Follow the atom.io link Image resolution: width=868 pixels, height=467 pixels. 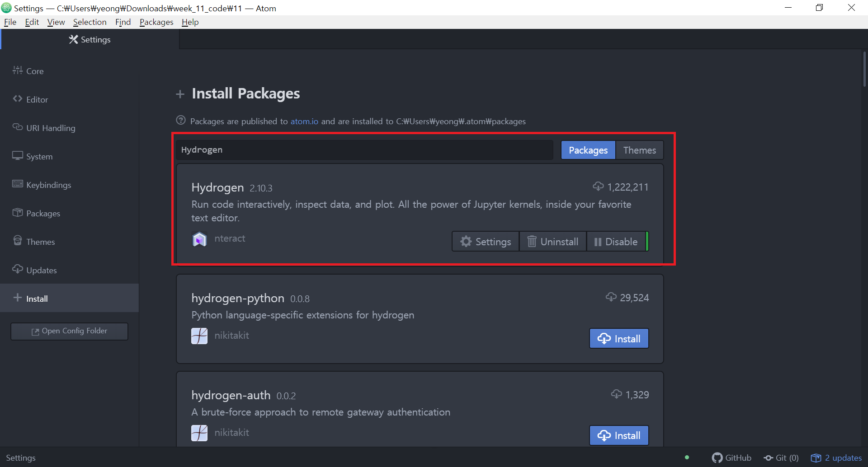(x=304, y=121)
